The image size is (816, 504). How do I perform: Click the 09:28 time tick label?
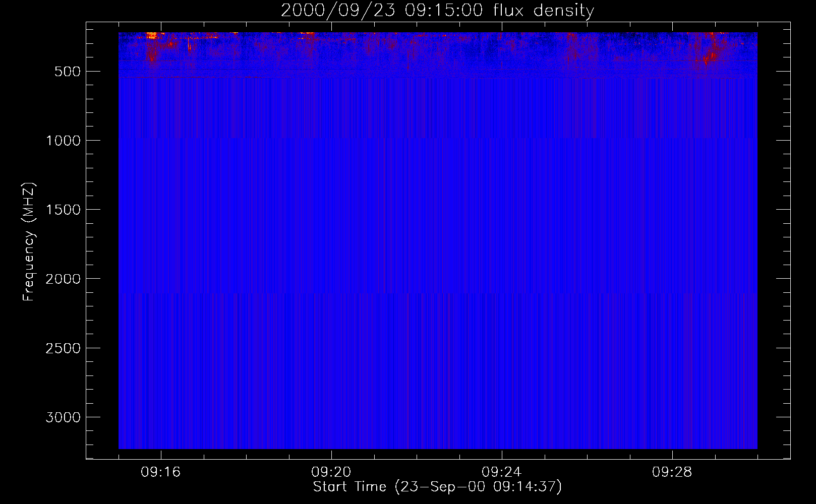coord(672,472)
